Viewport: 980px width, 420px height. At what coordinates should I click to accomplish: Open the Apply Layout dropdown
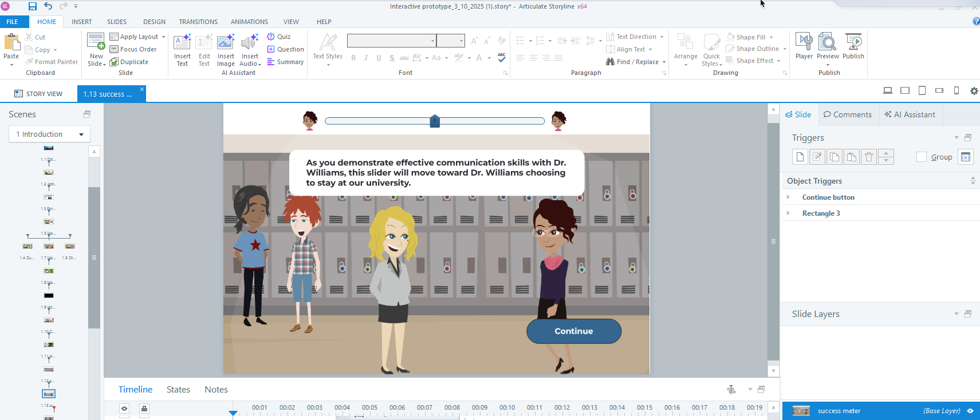(x=163, y=37)
